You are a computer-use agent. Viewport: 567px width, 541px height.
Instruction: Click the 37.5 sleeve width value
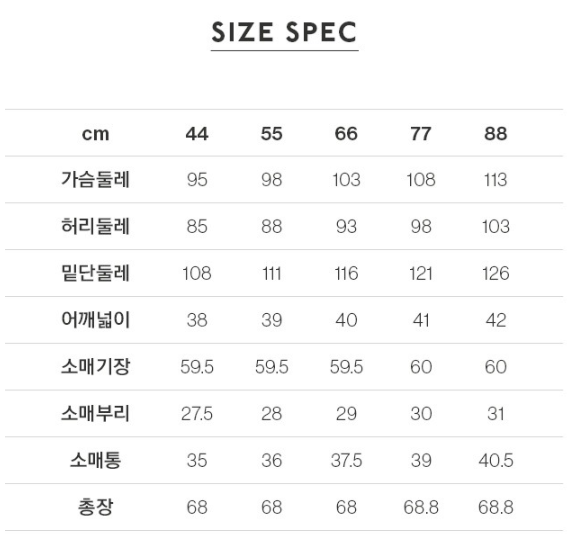[346, 460]
